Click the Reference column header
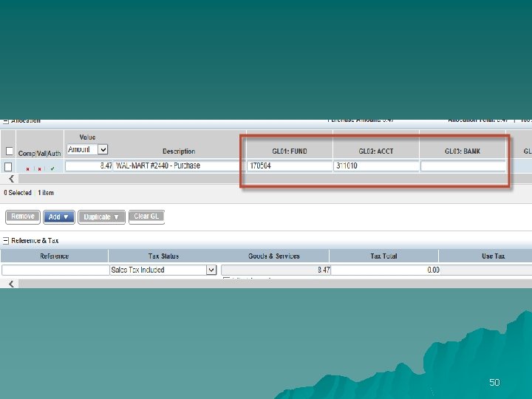The width and height of the screenshot is (532, 399). coord(54,256)
